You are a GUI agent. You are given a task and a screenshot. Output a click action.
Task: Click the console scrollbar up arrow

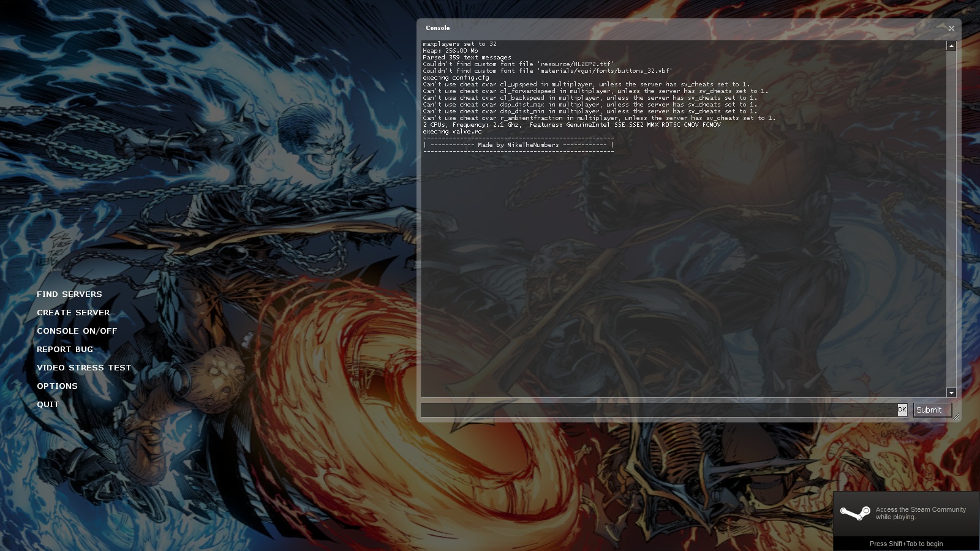(x=951, y=46)
